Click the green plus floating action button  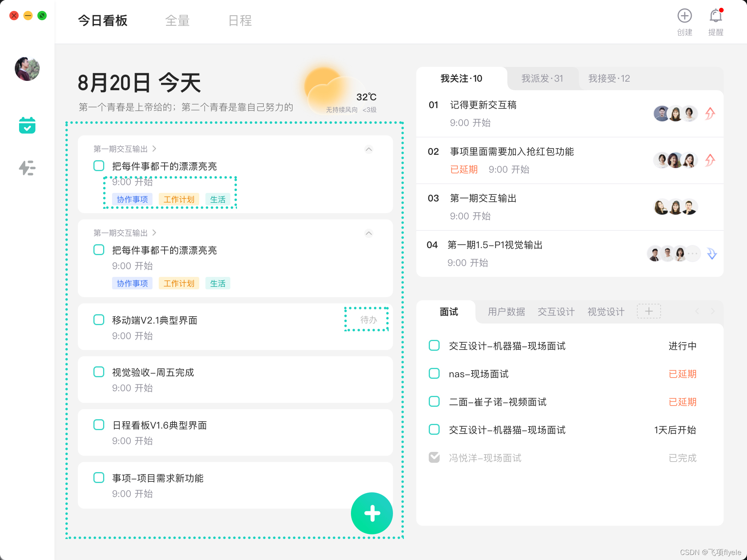372,513
